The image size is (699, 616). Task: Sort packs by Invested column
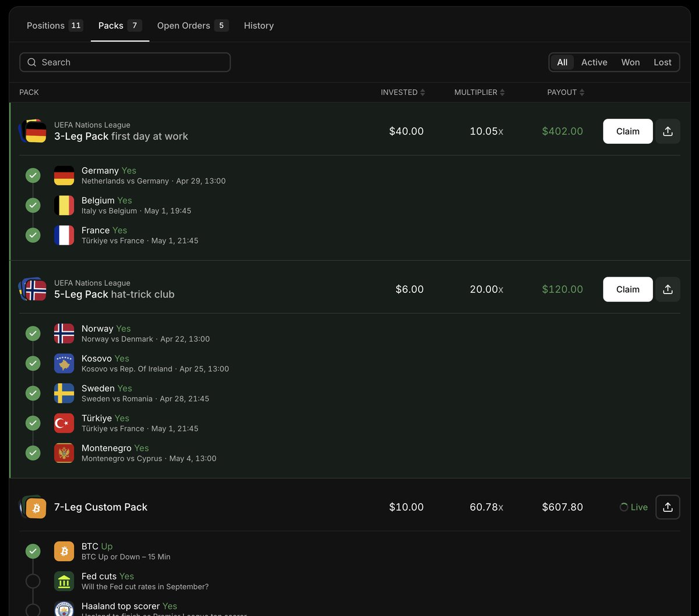[403, 93]
